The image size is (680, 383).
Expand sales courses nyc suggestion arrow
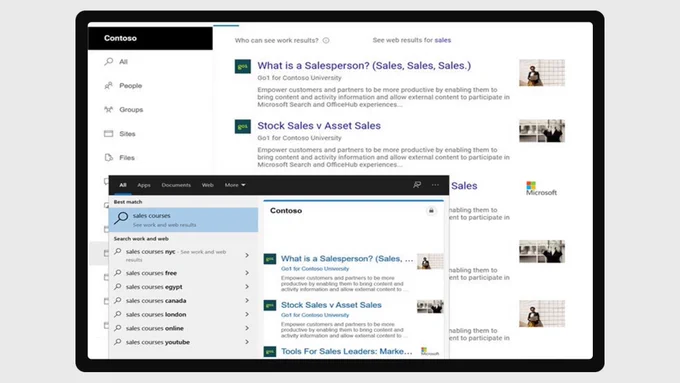click(x=247, y=255)
